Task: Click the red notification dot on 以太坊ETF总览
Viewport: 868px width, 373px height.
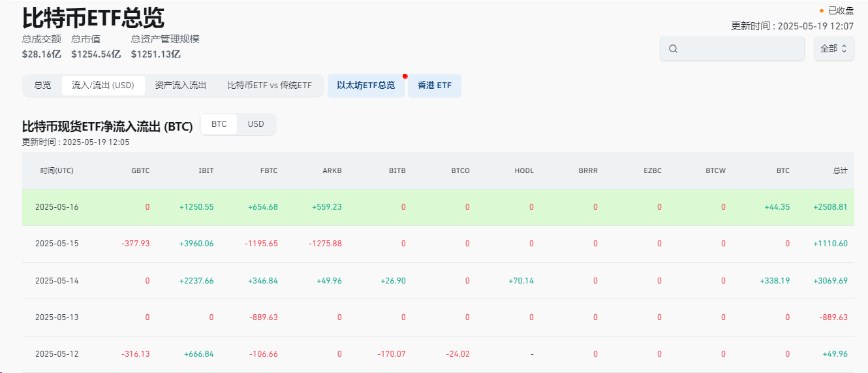Action: [405, 76]
